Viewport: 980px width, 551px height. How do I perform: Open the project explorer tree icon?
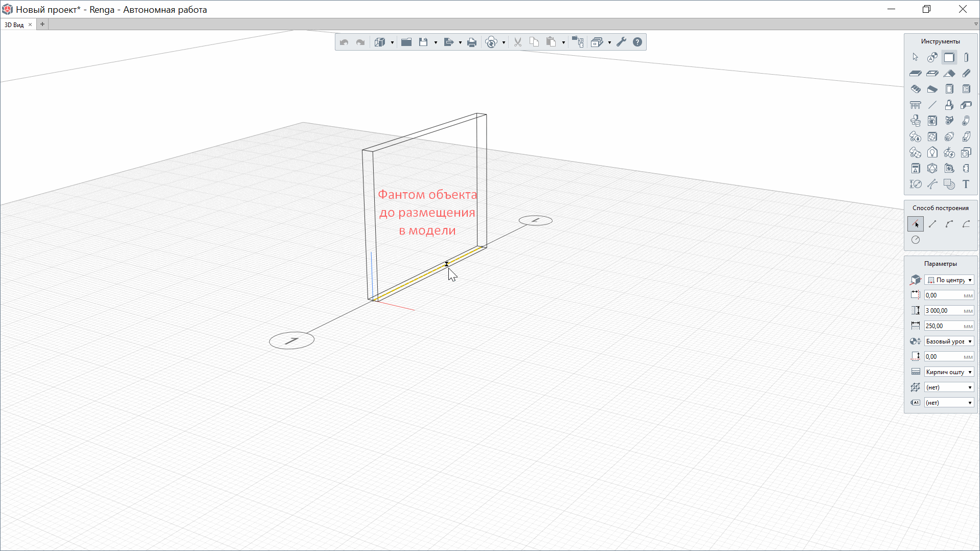[578, 42]
